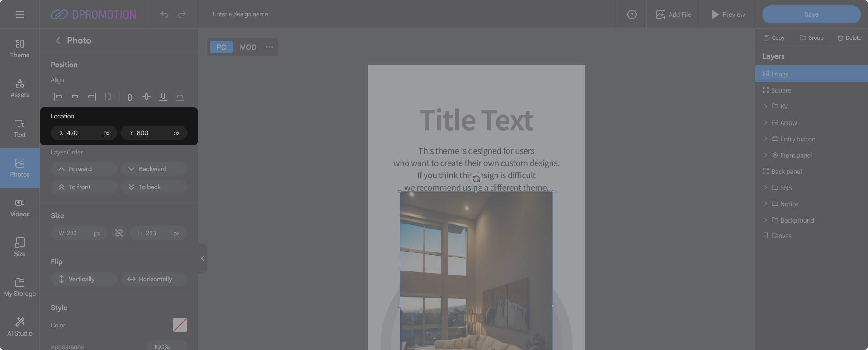Select the Image layer

pos(811,74)
